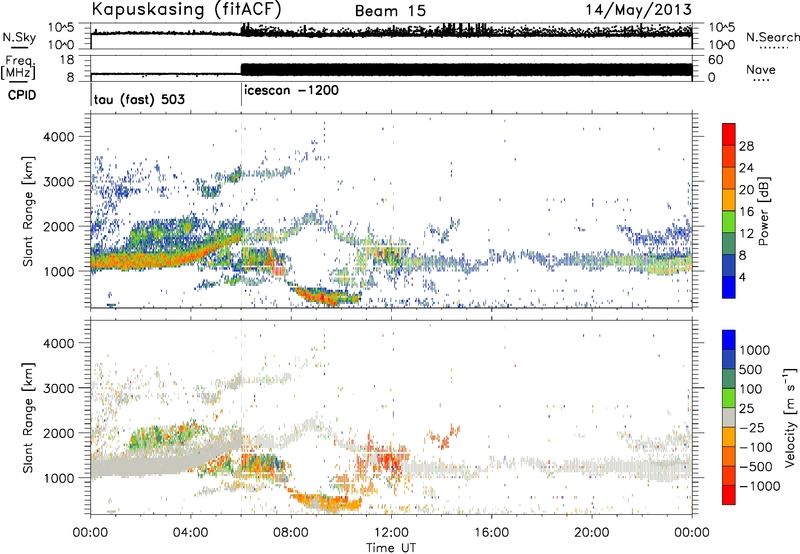Click the Kapuskasing (fitACF) title text
The height and width of the screenshot is (554, 800).
click(186, 9)
